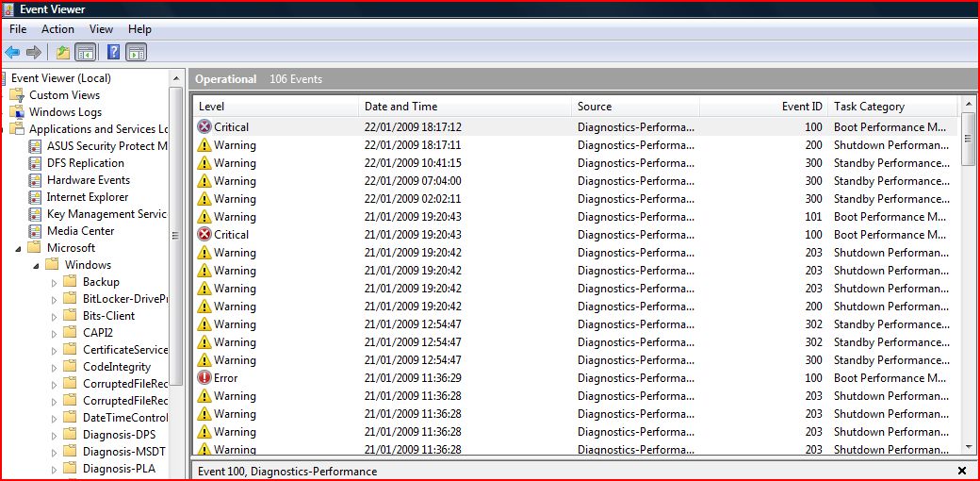
Task: Click the Warning icon on the 22/01/2009 18:17:11 event
Action: (x=204, y=145)
